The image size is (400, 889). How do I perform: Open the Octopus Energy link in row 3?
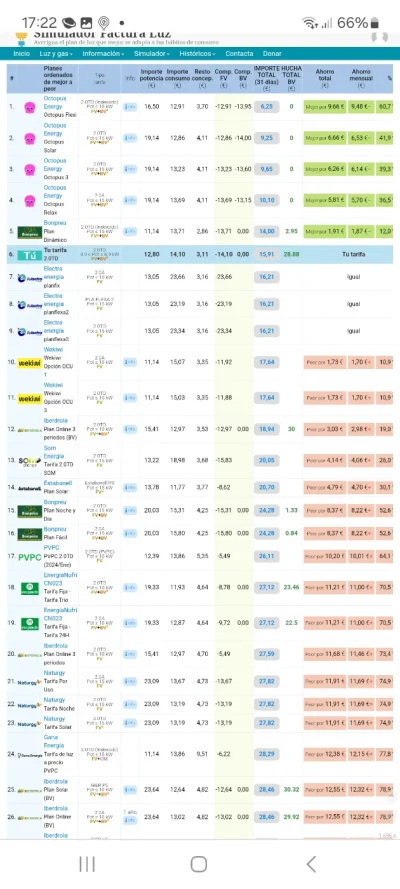tap(54, 165)
